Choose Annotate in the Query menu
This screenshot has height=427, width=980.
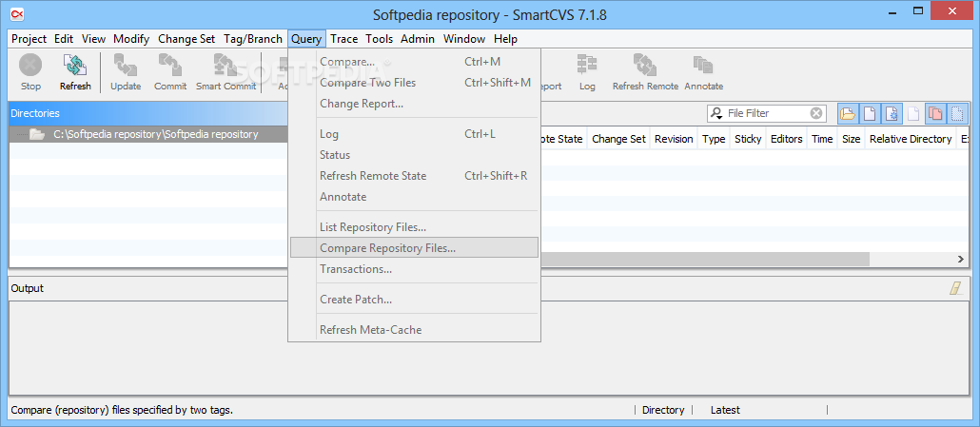tap(414, 197)
